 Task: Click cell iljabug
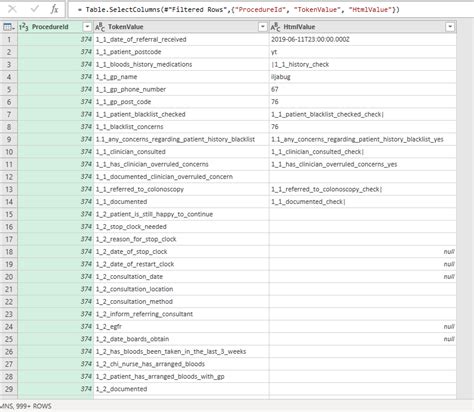(363, 77)
